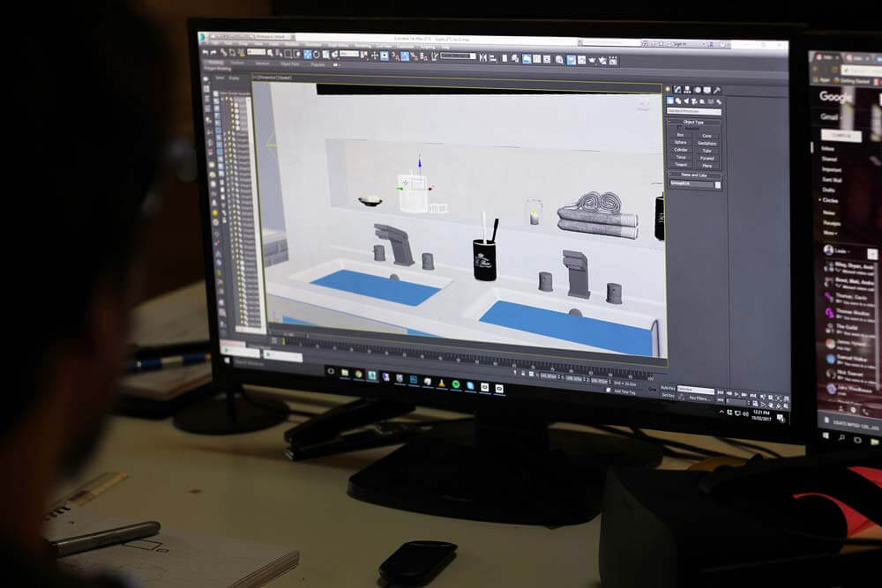This screenshot has width=882, height=588.
Task: Toggle Auto Key animation mode
Action: tap(668, 388)
